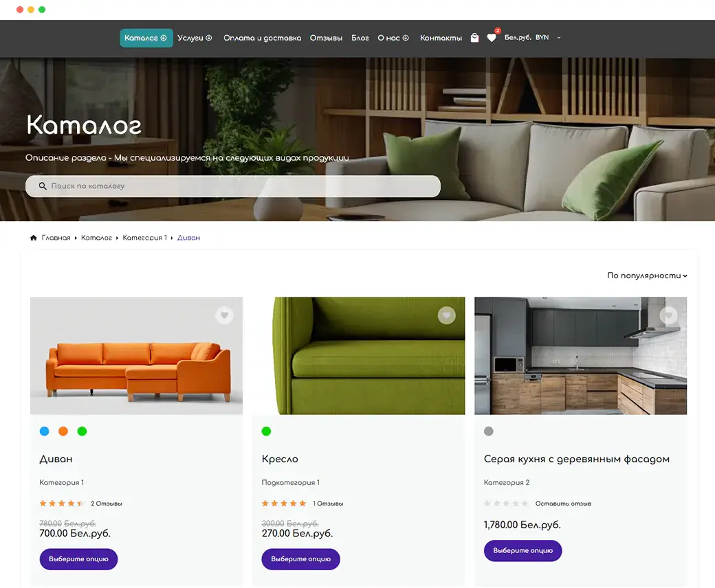Click the star rating of Диван
The width and height of the screenshot is (715, 588).
pyautogui.click(x=62, y=504)
